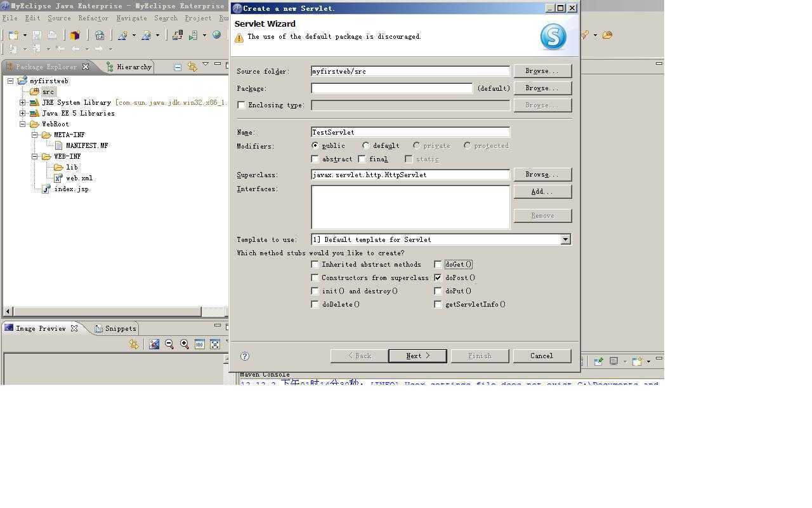This screenshot has height=508, width=812.
Task: Click the colorful cube package icon in toolbar
Action: (x=75, y=35)
